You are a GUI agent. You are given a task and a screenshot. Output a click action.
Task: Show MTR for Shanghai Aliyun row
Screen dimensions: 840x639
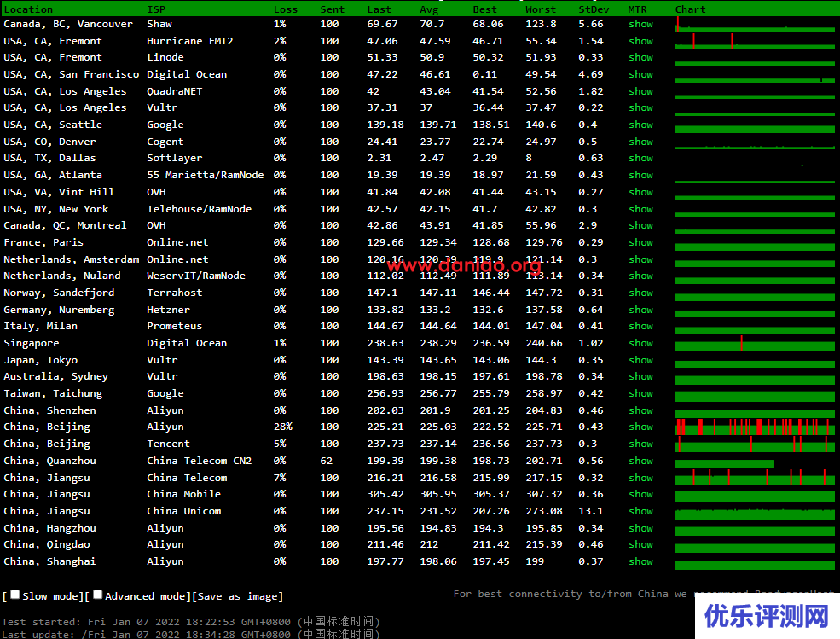[x=640, y=562]
